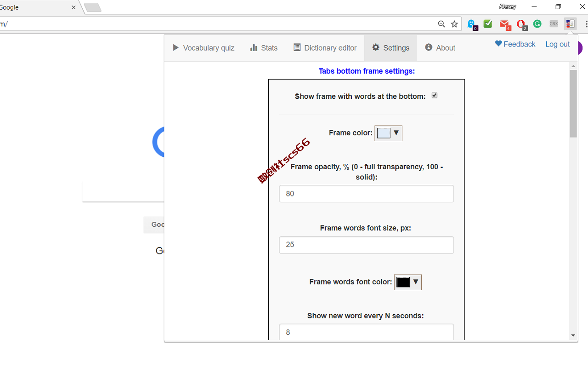This screenshot has height=368, width=588.
Task: Click the Frame words font size field
Action: (367, 245)
